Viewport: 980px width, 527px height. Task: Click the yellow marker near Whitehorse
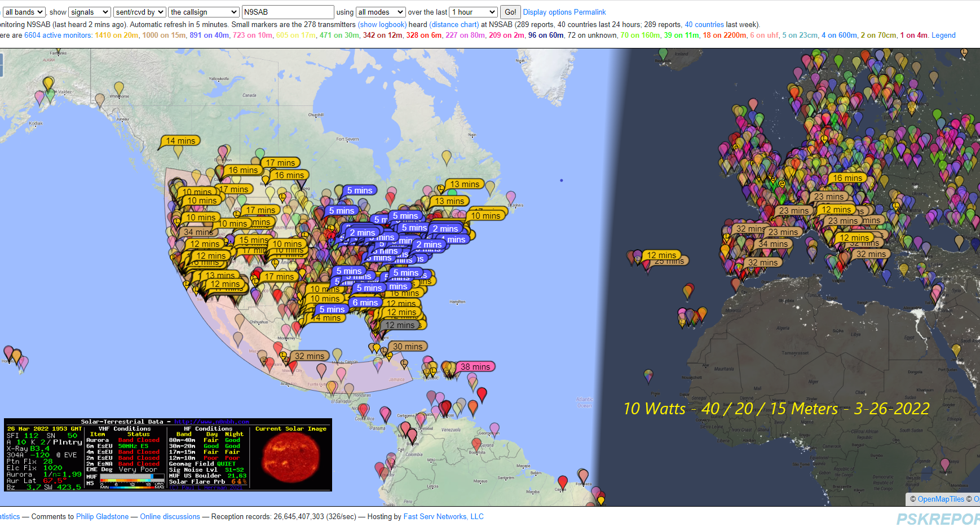point(119,88)
